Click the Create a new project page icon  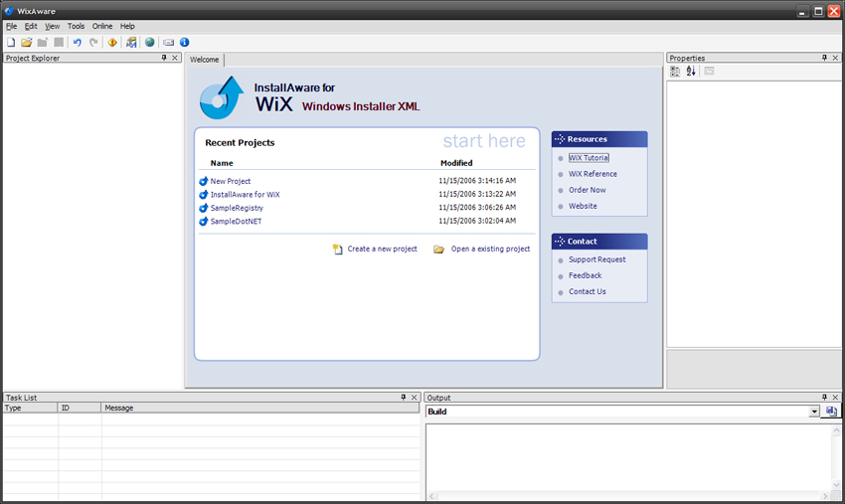337,250
